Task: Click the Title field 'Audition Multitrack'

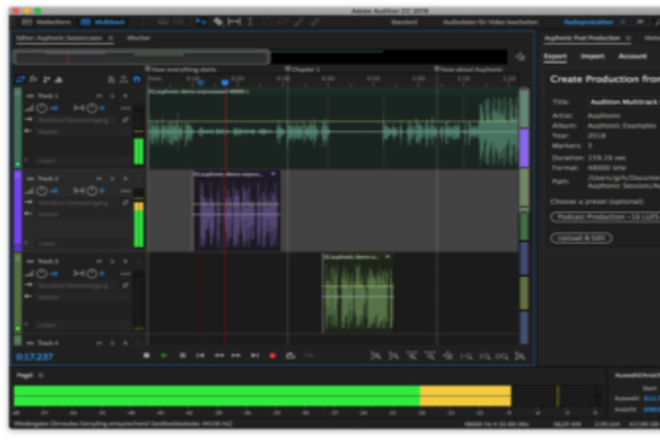Action: click(624, 102)
